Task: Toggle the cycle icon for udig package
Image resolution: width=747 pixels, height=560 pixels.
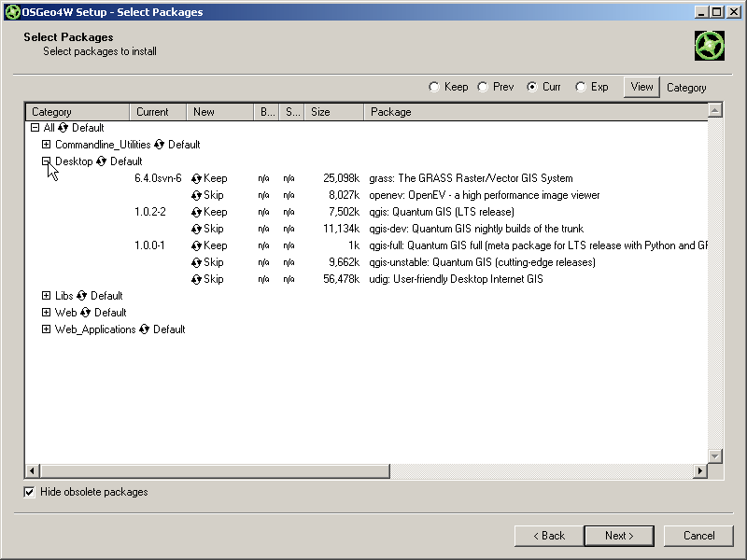Action: point(196,279)
